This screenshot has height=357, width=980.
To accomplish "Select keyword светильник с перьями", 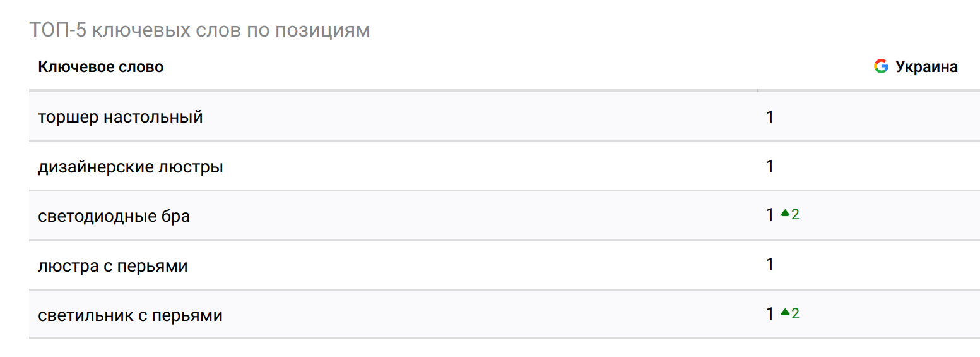I will tap(130, 315).
